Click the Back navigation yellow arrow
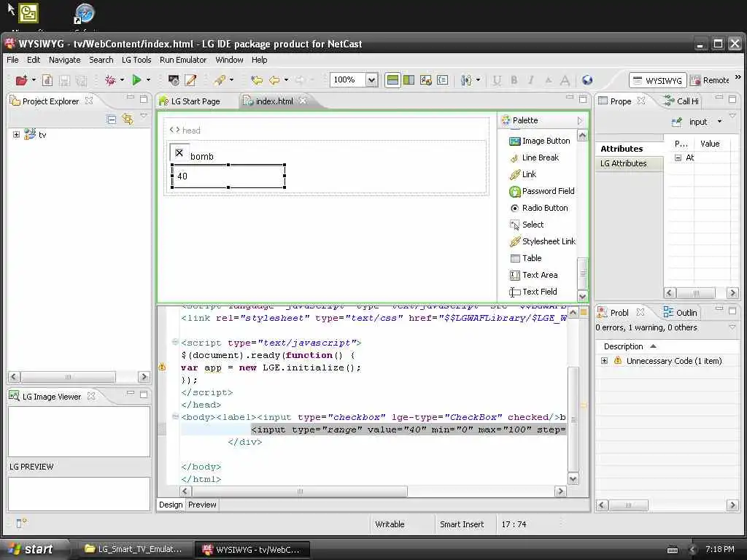This screenshot has height=560, width=747. pyautogui.click(x=274, y=80)
